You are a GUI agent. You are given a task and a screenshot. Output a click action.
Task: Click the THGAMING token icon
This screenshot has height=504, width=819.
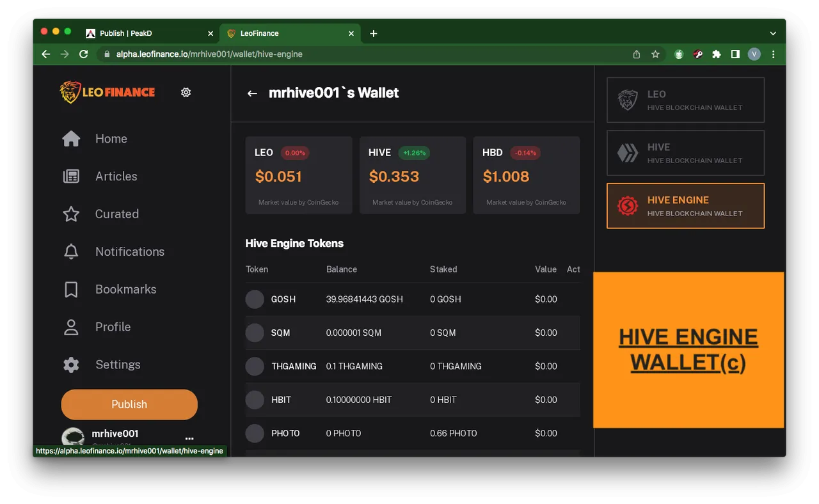click(x=255, y=366)
